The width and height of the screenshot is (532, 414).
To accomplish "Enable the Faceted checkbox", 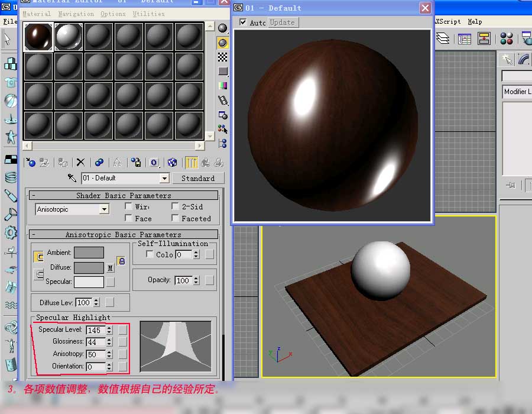I will pos(176,218).
